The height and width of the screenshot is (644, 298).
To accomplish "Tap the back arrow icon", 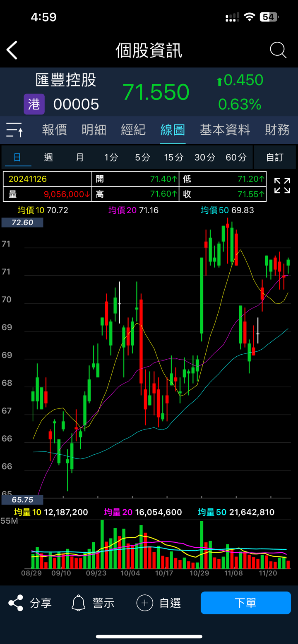I will [12, 50].
